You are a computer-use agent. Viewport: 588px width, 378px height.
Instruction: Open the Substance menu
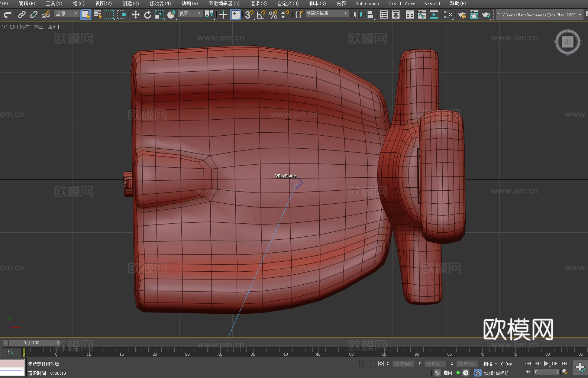(367, 3)
